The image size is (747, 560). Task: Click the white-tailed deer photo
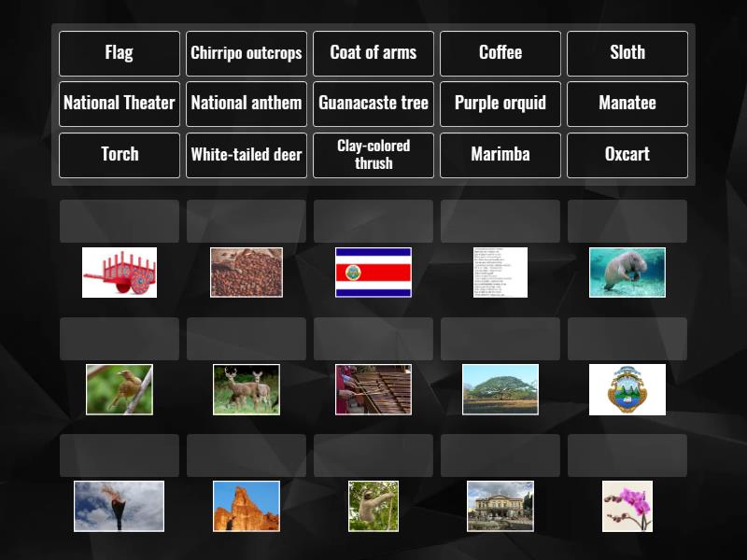(x=246, y=389)
